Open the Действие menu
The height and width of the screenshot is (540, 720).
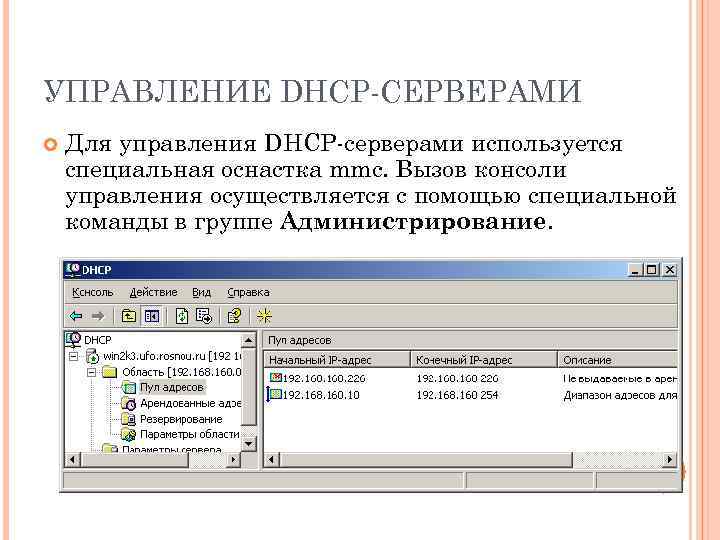coord(153,292)
